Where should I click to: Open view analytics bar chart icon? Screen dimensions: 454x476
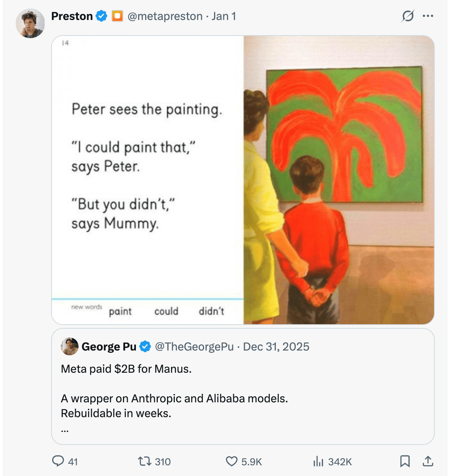click(x=318, y=461)
